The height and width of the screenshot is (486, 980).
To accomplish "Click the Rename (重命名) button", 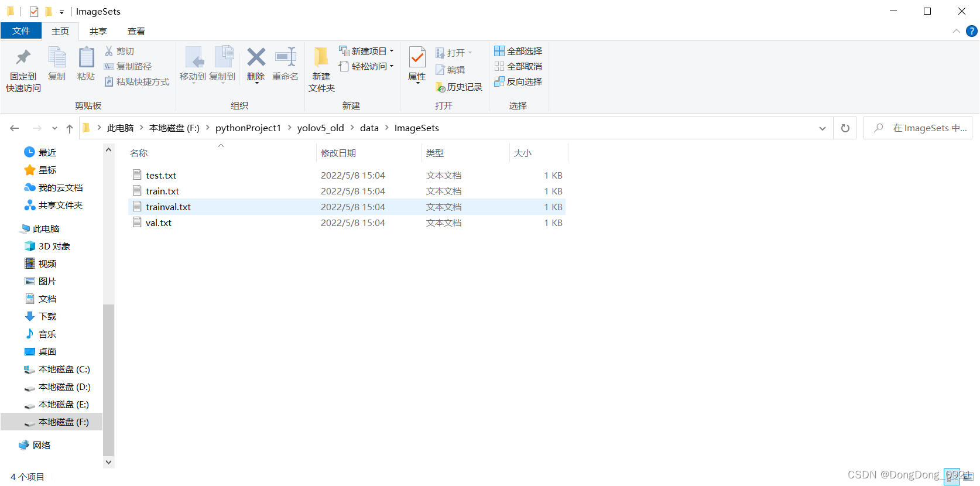I will 285,64.
